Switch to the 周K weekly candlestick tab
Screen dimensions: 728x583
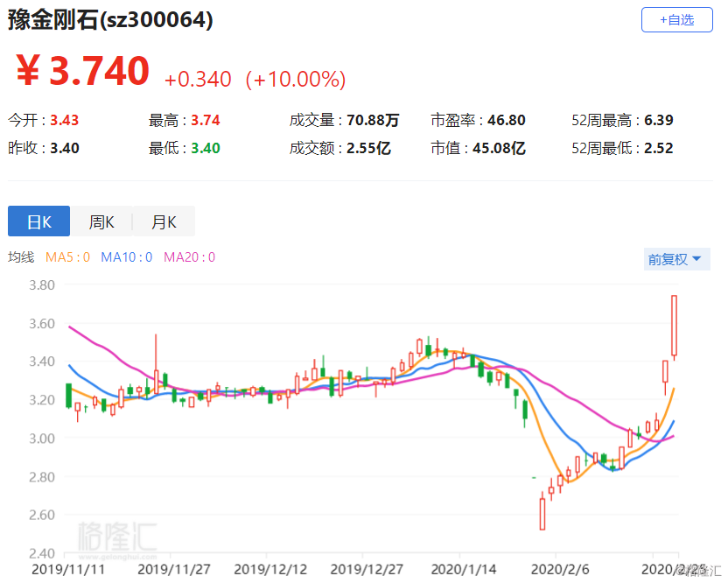click(x=101, y=221)
